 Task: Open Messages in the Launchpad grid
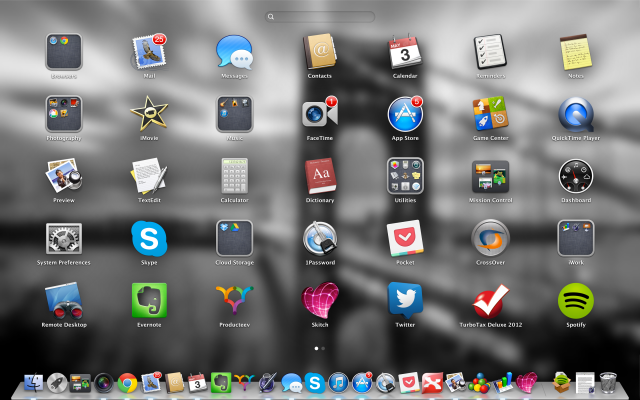click(x=234, y=52)
